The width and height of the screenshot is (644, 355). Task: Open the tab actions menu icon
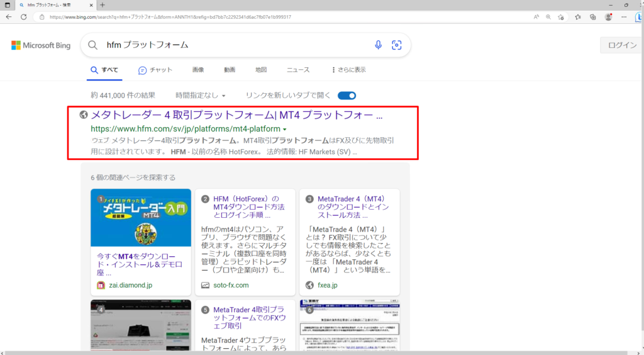pos(8,5)
